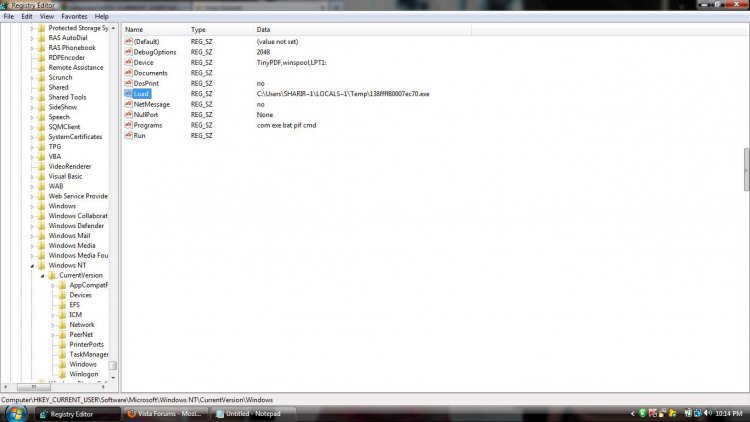This screenshot has height=422, width=750.
Task: Click the Devices folder icon
Action: [x=63, y=295]
